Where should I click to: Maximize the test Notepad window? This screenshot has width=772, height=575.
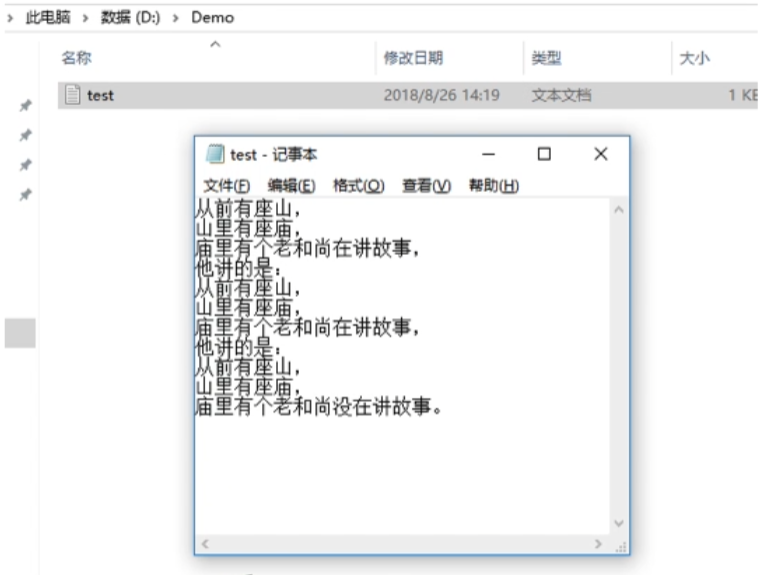click(x=544, y=154)
